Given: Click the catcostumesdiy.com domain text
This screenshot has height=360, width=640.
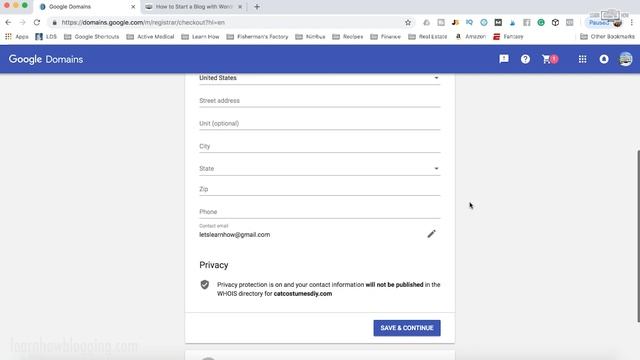Looking at the screenshot, I should (302, 293).
